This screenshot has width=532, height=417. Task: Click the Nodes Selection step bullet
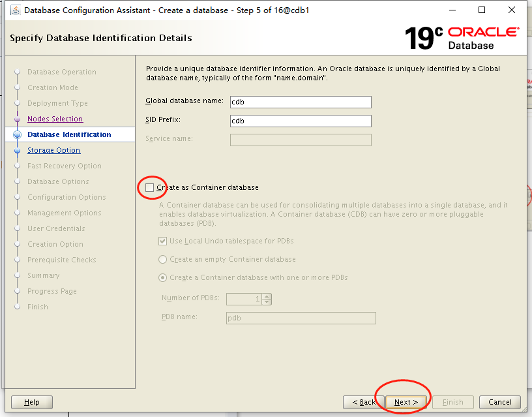click(x=18, y=119)
